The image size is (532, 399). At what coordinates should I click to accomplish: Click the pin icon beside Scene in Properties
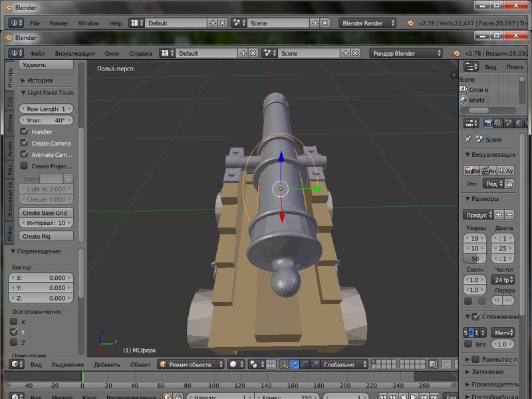[468, 140]
